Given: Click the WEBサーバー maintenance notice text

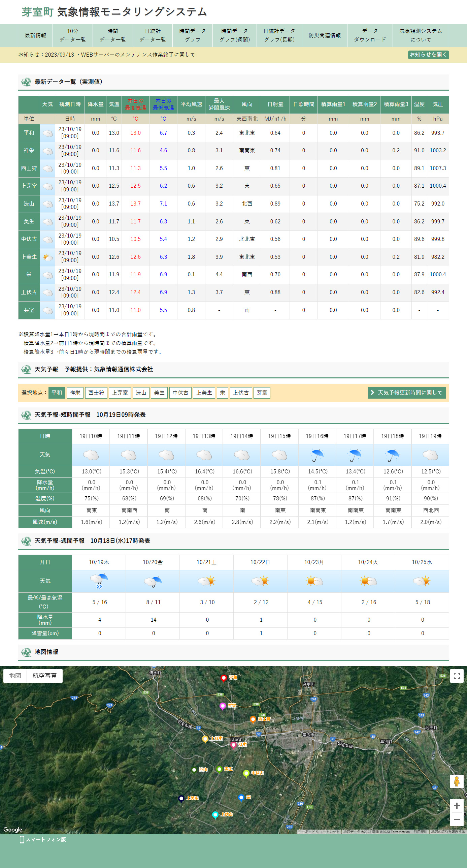Looking at the screenshot, I should pos(138,55).
